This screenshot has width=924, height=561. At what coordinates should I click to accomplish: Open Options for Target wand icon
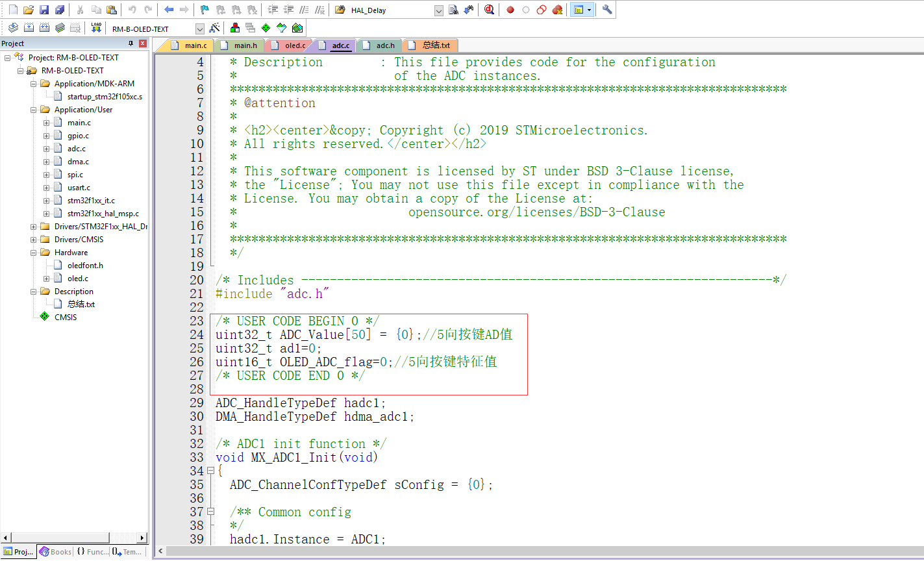pyautogui.click(x=215, y=28)
